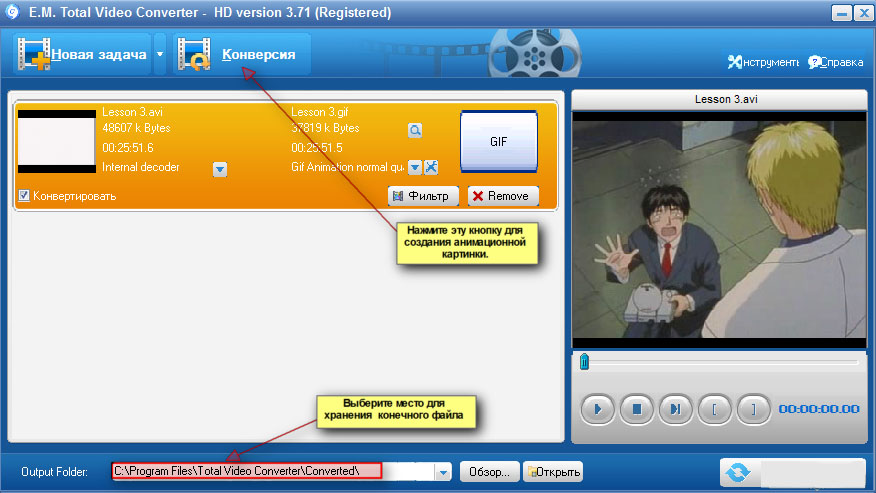Open the output settings wrench icon

point(431,167)
